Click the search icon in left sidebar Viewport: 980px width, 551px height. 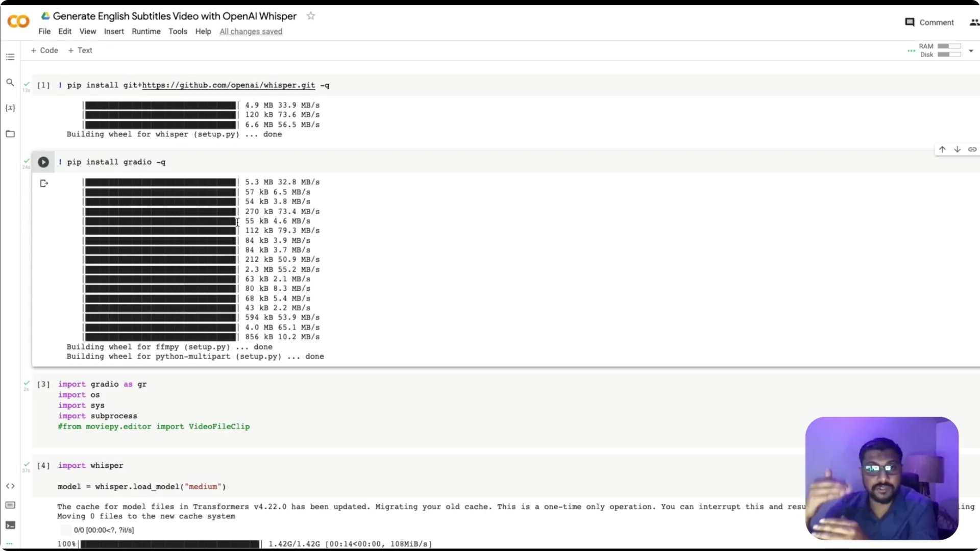tap(10, 82)
